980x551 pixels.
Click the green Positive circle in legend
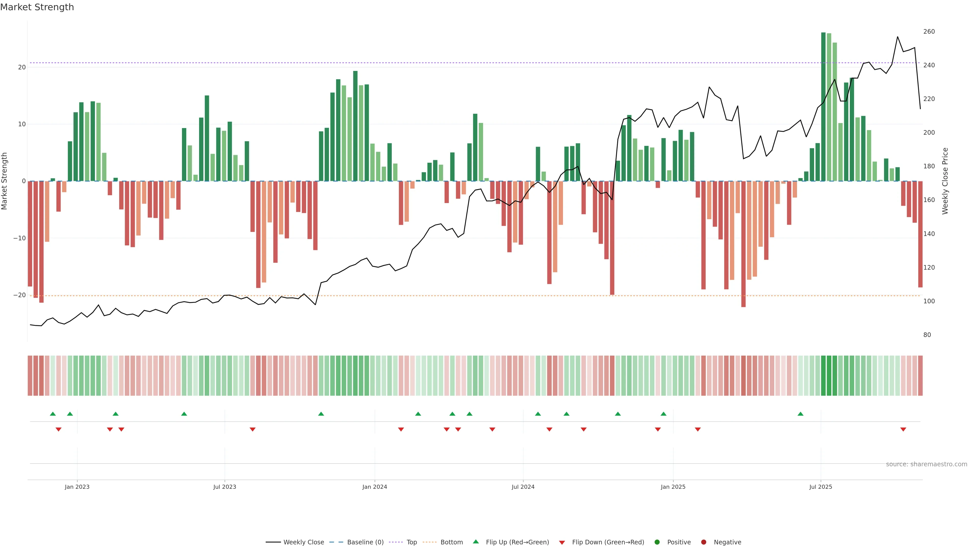click(657, 542)
